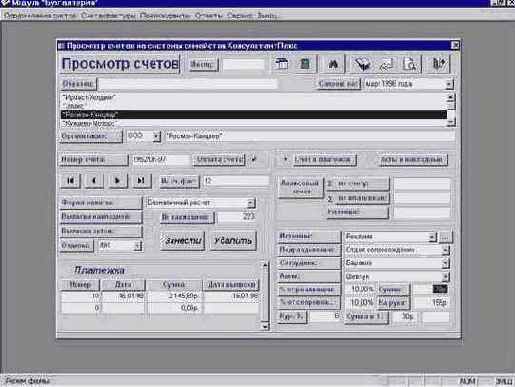This screenshot has width=515, height=387.
Task: Click the document preview magnifier icon
Action: (x=410, y=64)
